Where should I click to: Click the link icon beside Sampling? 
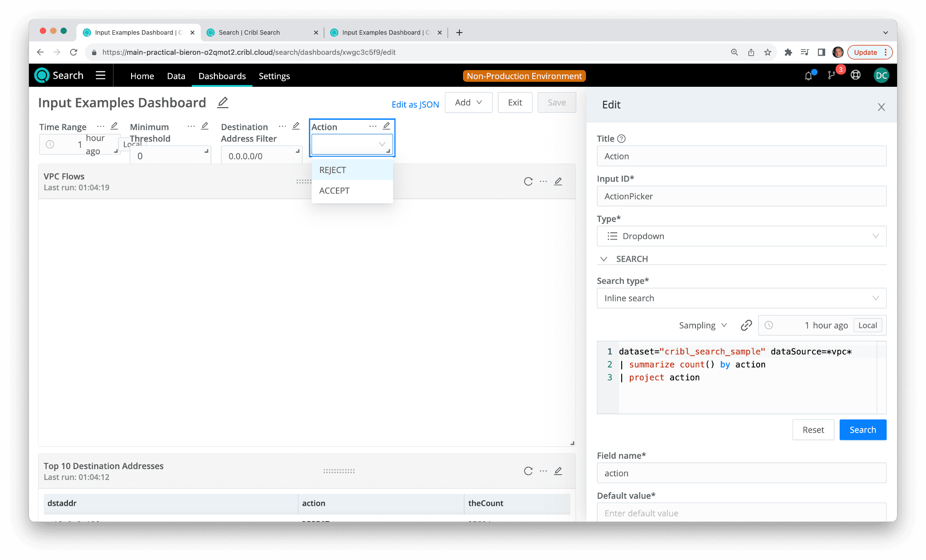tap(746, 325)
